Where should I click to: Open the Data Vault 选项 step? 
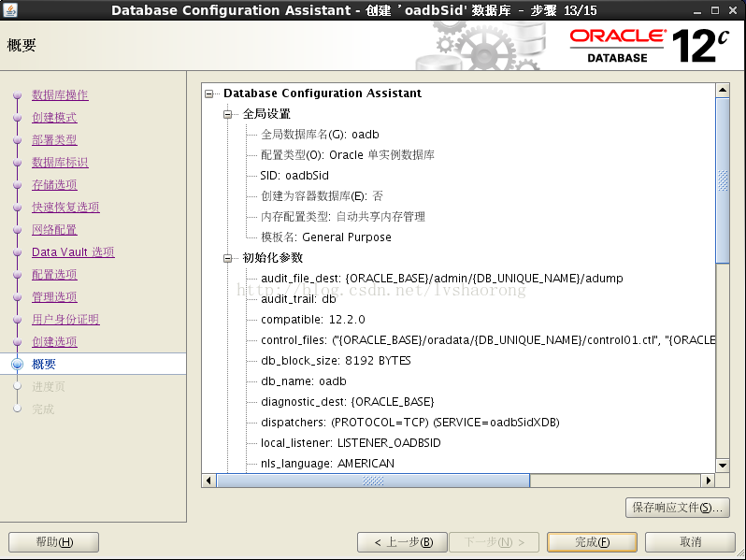[x=73, y=252]
